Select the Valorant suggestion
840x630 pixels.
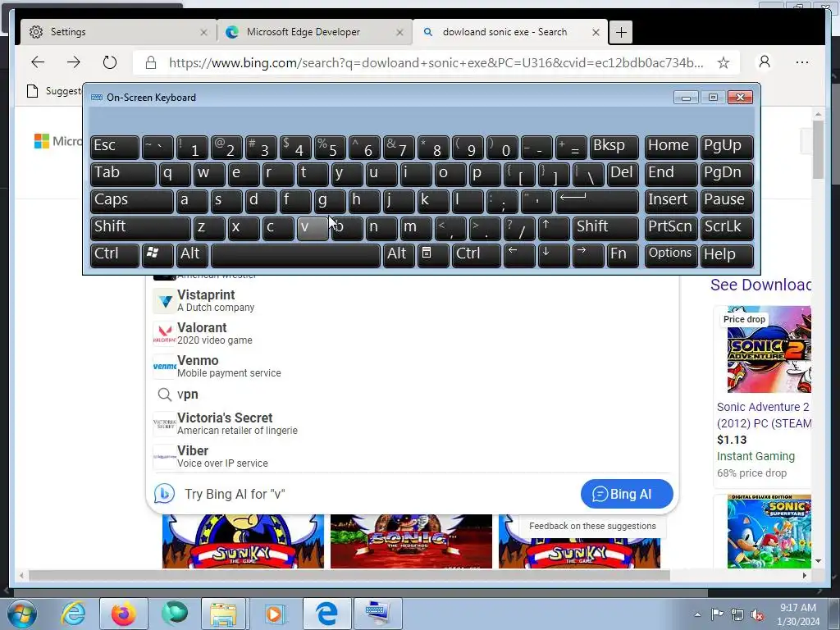coord(412,333)
